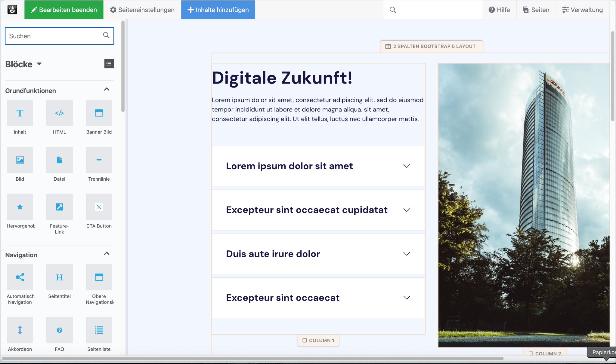The height and width of the screenshot is (364, 616).
Task: Switch the block panel to list view
Action: pos(109,63)
